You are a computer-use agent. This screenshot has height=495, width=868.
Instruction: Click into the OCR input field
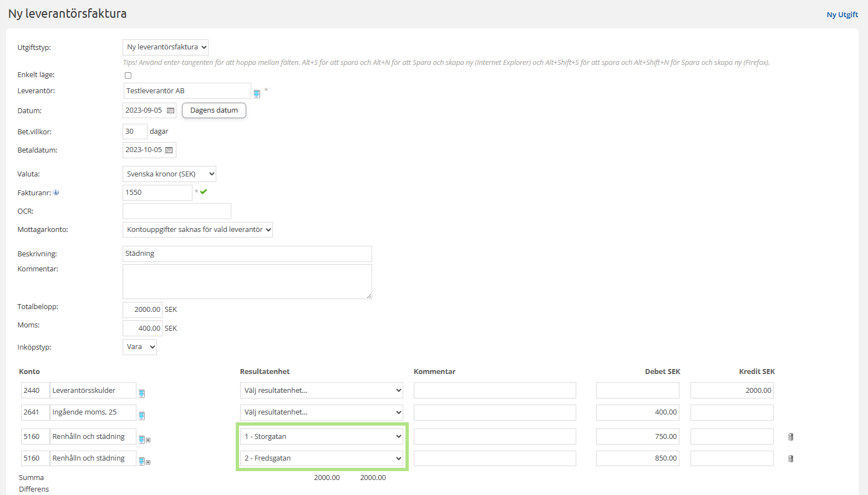coord(176,211)
